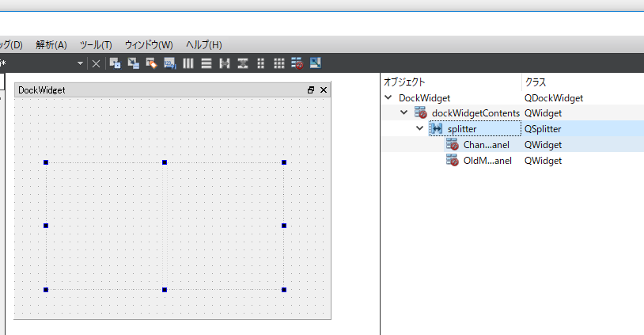Collapse the DockWidget tree node

[x=388, y=98]
